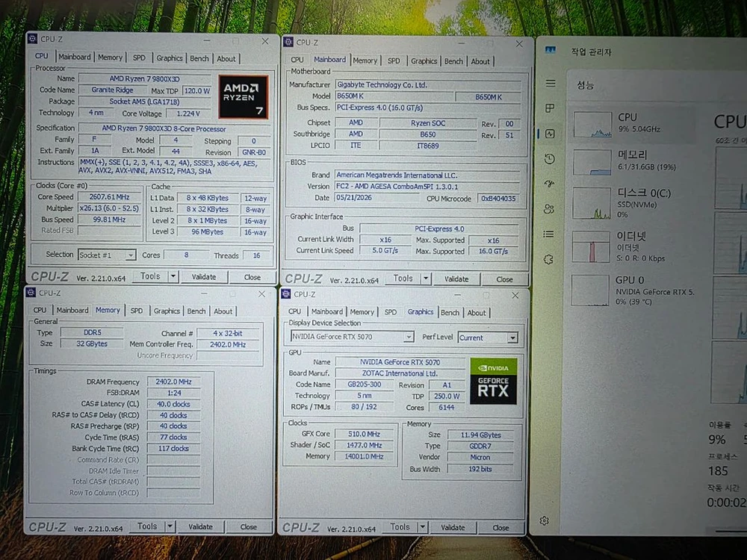Click the AMD Ryzen 7 logo badge
Screen dimensions: 747x560
pyautogui.click(x=243, y=97)
